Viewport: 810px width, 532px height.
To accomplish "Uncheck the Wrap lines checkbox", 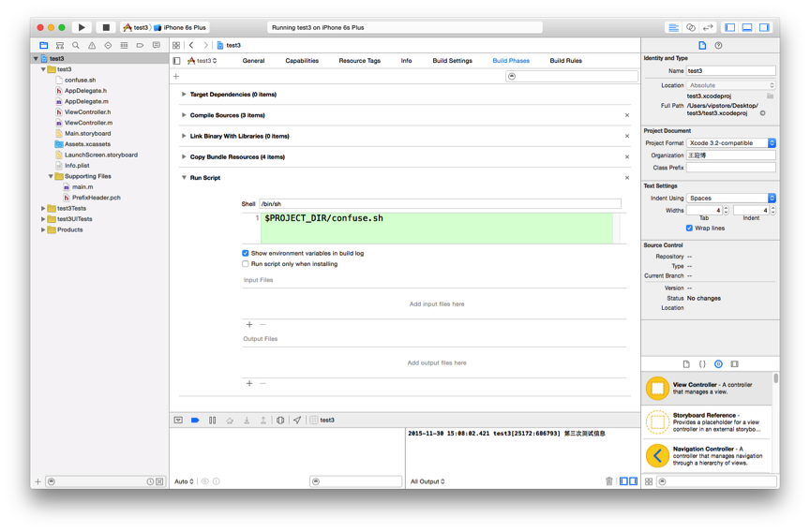I will click(x=689, y=229).
